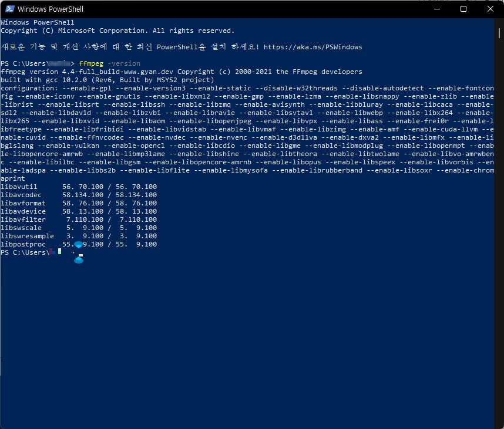Maximize the Windows PowerShell window
Image resolution: width=504 pixels, height=429 pixels.
tap(463, 9)
